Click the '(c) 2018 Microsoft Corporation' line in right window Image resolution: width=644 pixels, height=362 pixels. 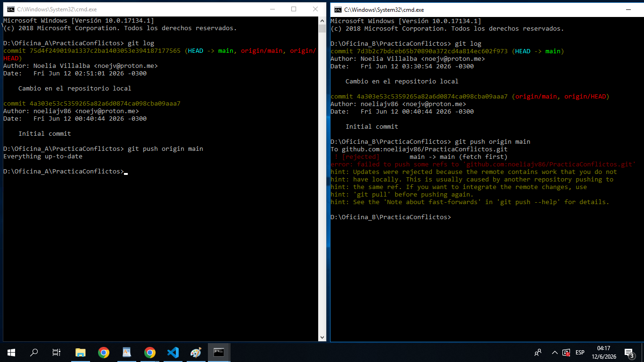tap(447, 28)
